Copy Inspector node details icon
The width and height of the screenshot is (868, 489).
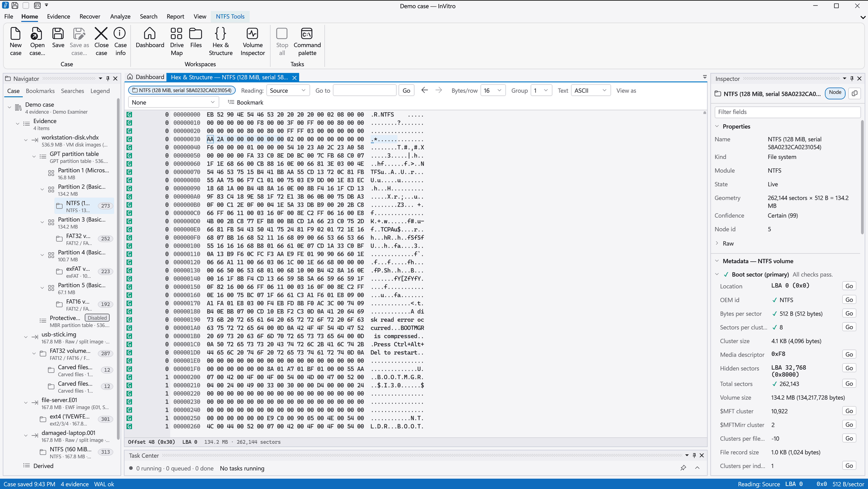pyautogui.click(x=855, y=93)
